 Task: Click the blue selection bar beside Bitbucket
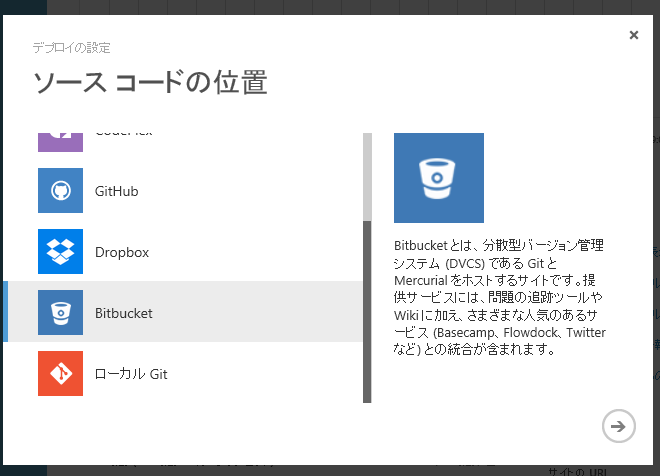click(x=6, y=312)
